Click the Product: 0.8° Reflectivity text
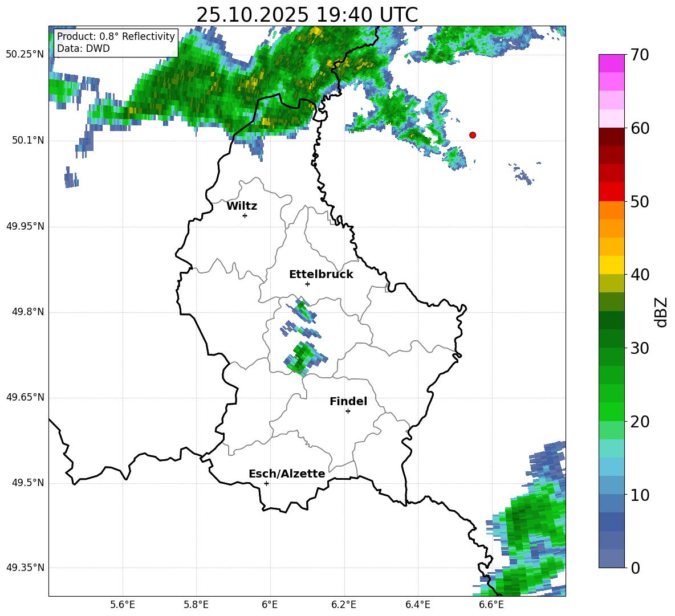 [x=116, y=36]
